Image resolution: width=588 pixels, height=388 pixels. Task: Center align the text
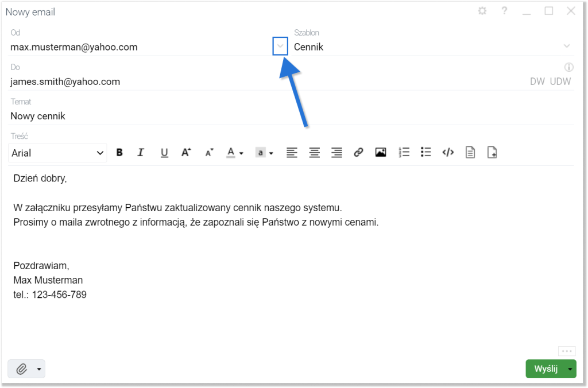pos(314,153)
